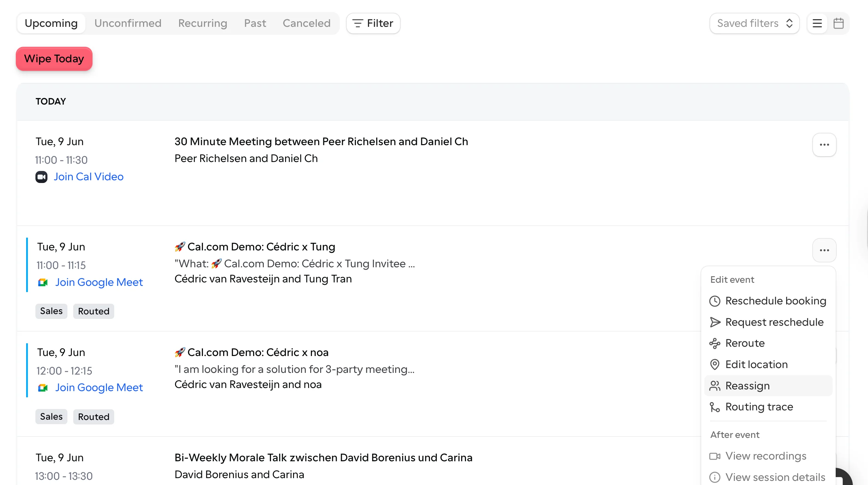Select Reassign from Edit event menu

tap(768, 386)
